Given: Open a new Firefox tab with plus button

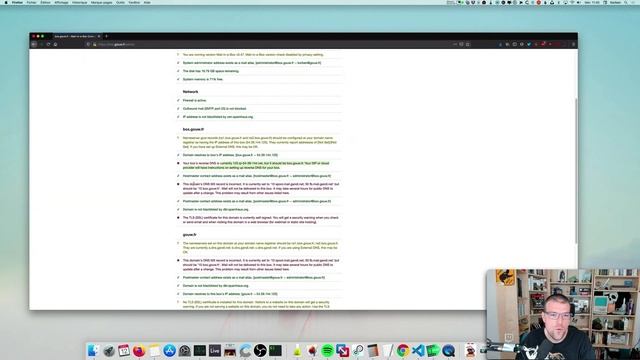Looking at the screenshot, I should [107, 36].
